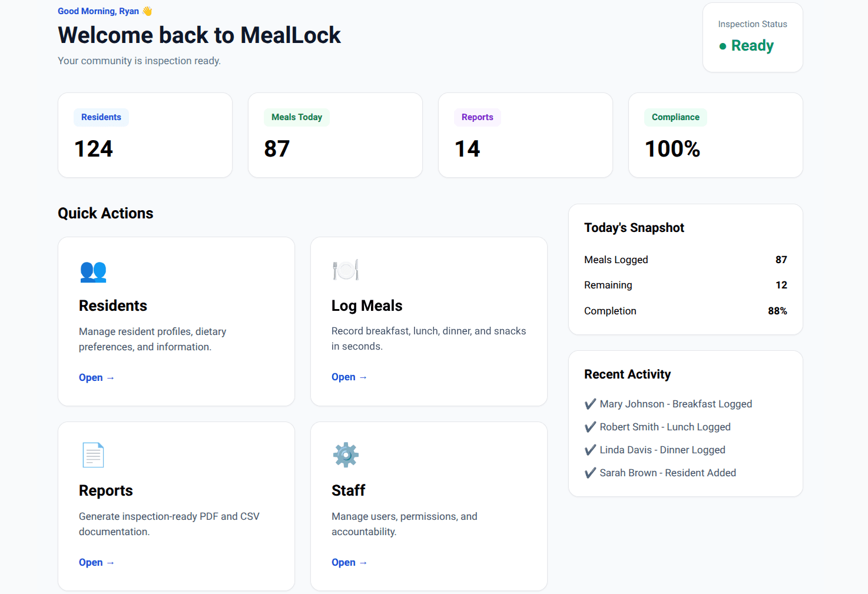Screen dimensions: 868x594
Task: Click 'Your community is inspection ready' subtitle
Action: pos(139,61)
